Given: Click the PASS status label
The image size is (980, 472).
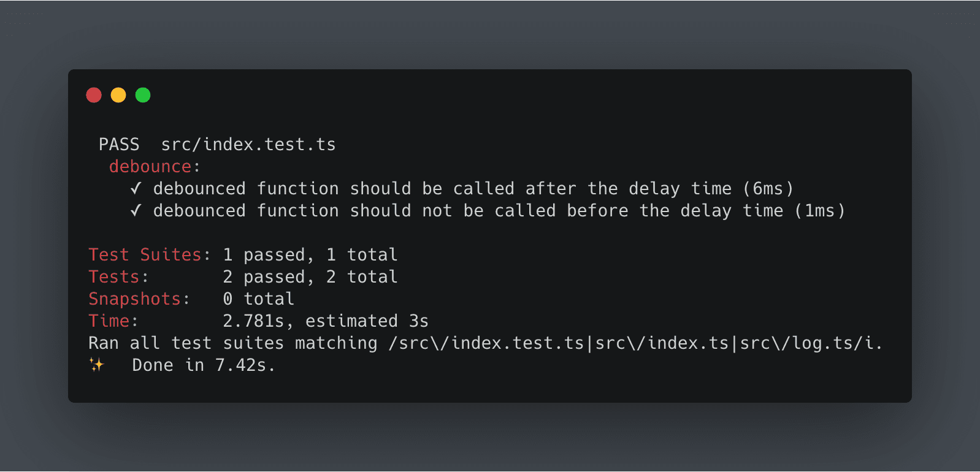Looking at the screenshot, I should point(119,144).
